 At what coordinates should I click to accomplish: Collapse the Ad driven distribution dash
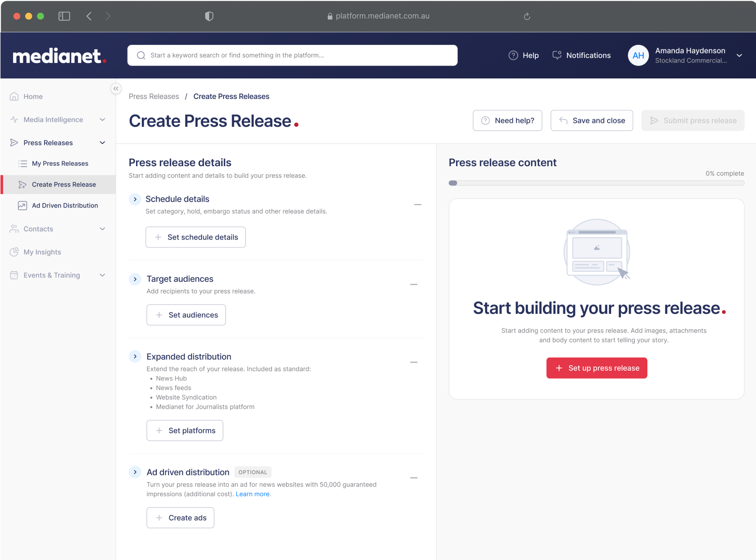click(414, 478)
